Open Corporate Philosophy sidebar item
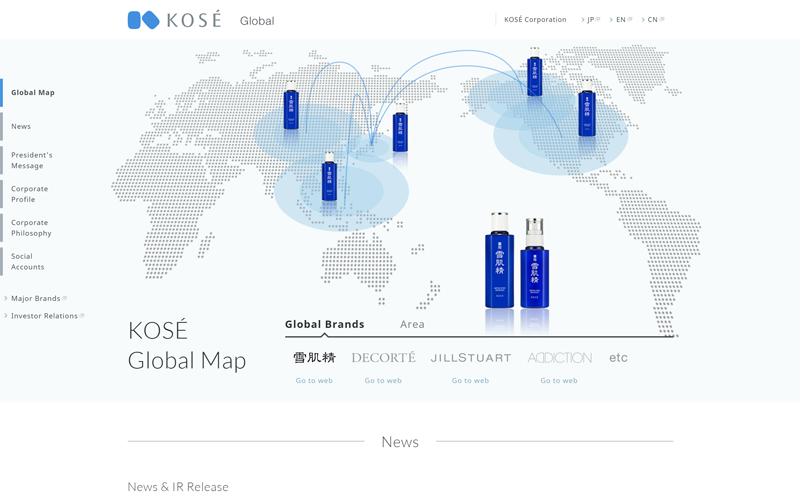The image size is (800, 500). pos(31,228)
